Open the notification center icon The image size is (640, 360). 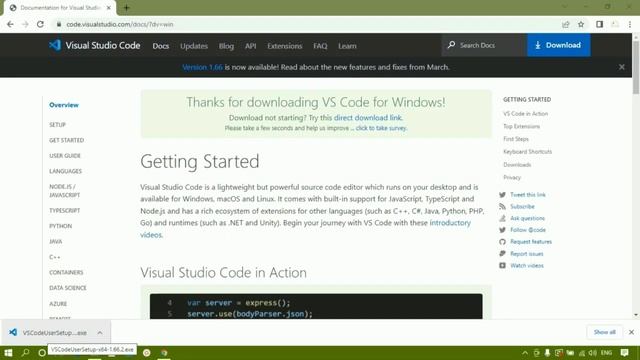[624, 353]
